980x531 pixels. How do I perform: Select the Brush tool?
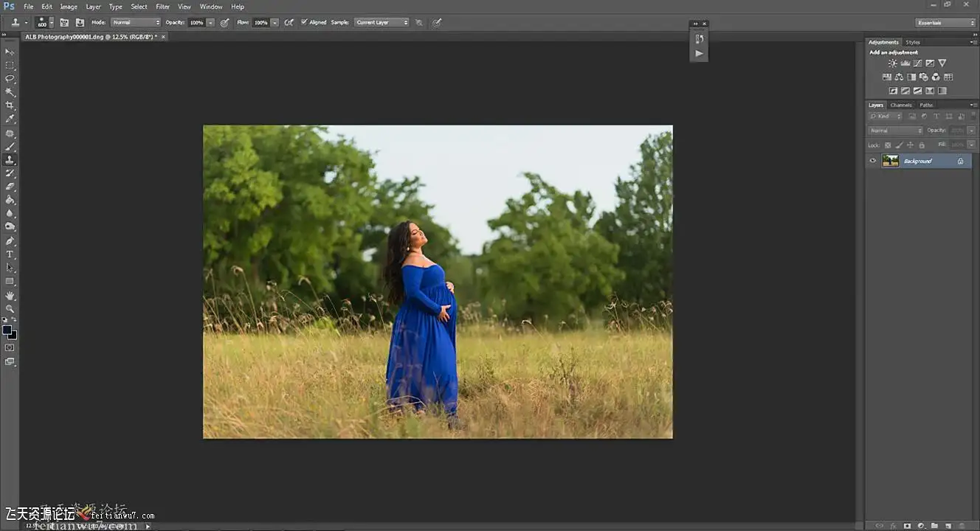point(10,147)
